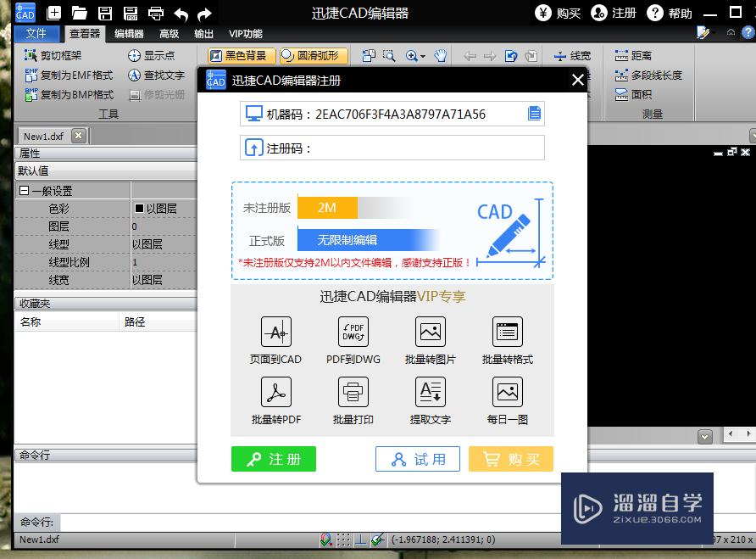Open the 提取文字 text extraction tool
Image resolution: width=756 pixels, height=559 pixels.
click(431, 393)
